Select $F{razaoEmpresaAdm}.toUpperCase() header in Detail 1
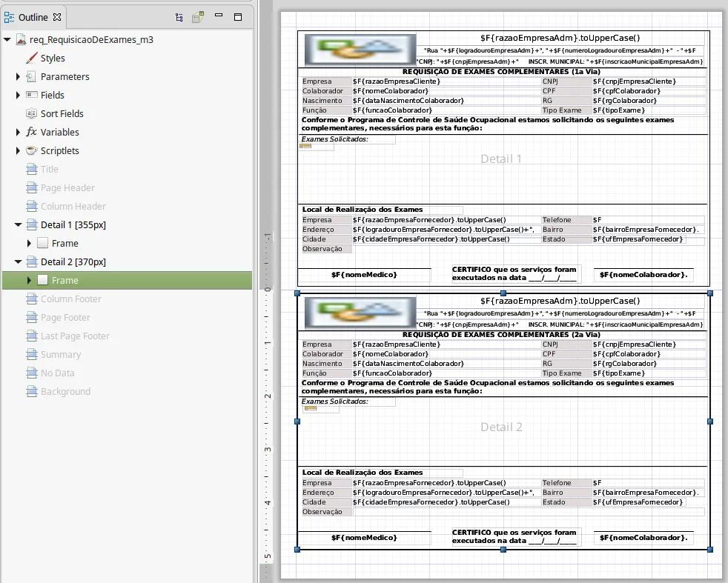Screen dimensions: 728x583 click(560, 38)
